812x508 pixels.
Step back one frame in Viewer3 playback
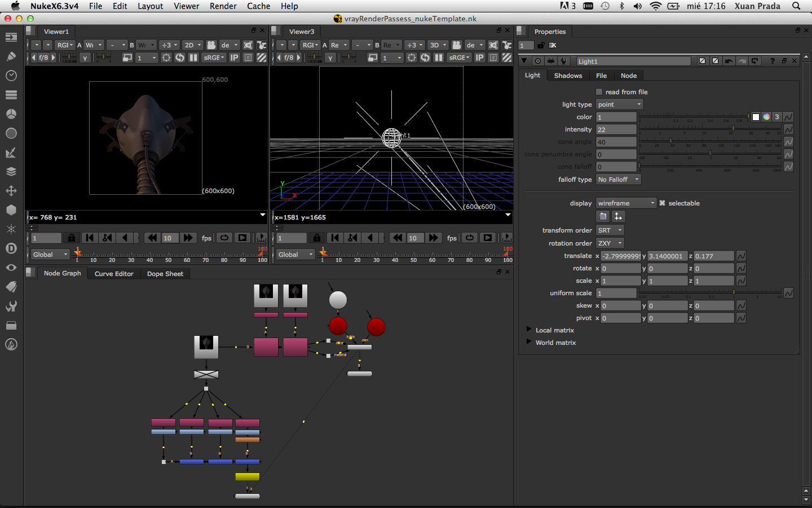[370, 238]
